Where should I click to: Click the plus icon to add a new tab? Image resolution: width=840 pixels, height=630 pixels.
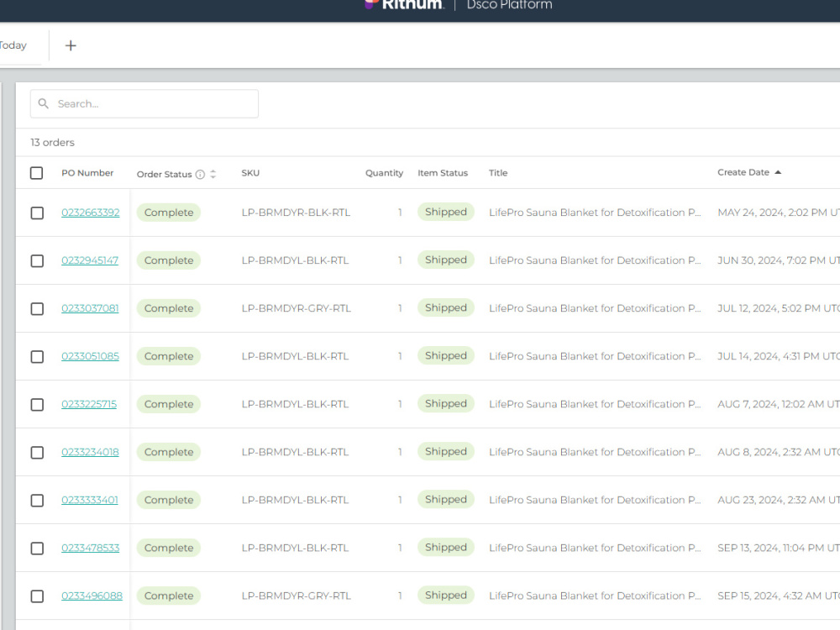pyautogui.click(x=71, y=45)
